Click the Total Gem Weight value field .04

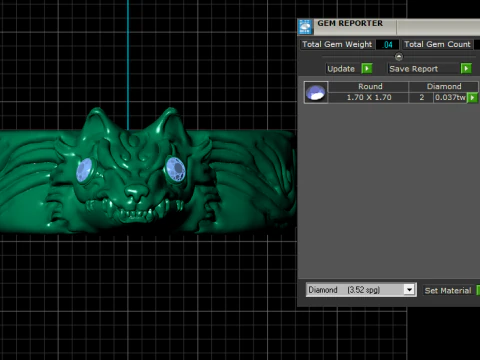pyautogui.click(x=387, y=45)
